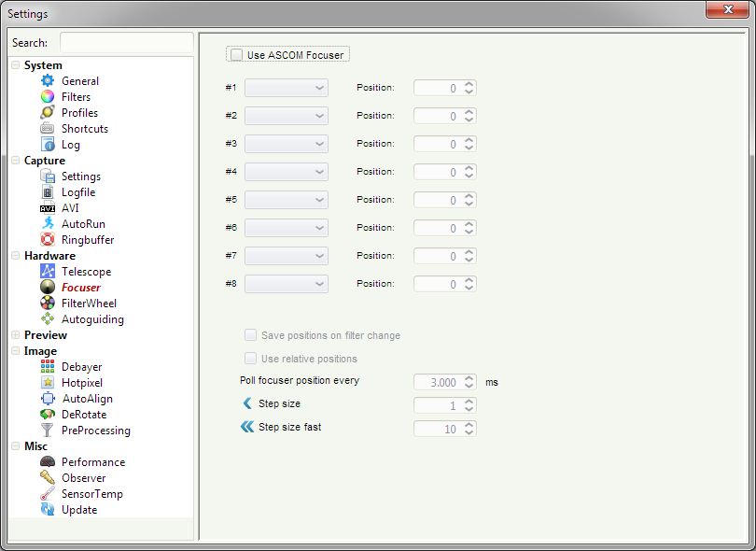Click the Update icon
The image size is (756, 551).
(x=48, y=510)
